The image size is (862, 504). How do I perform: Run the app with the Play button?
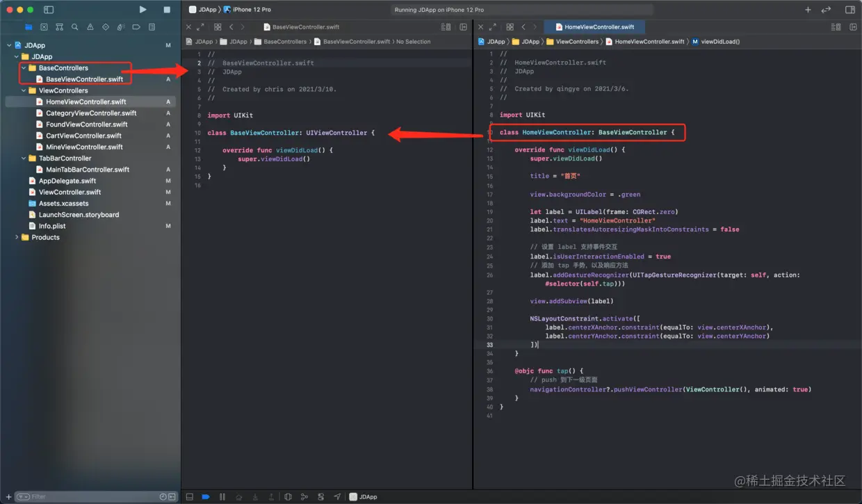point(143,10)
